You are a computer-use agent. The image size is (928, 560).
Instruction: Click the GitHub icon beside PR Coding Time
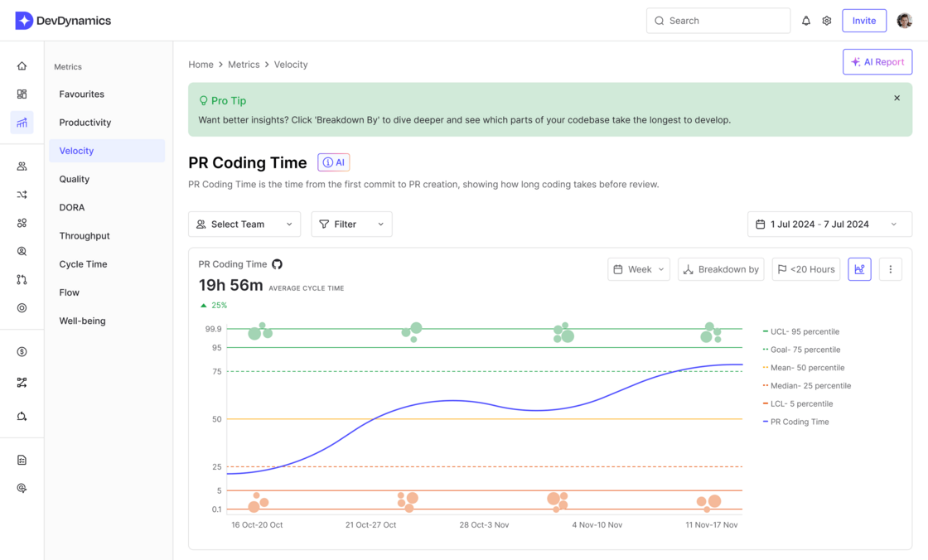[x=277, y=264]
